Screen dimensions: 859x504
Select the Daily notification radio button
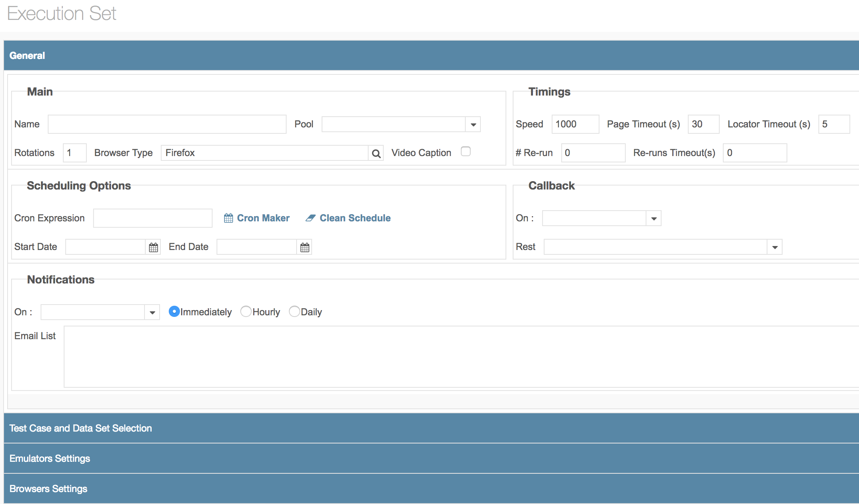(x=294, y=311)
